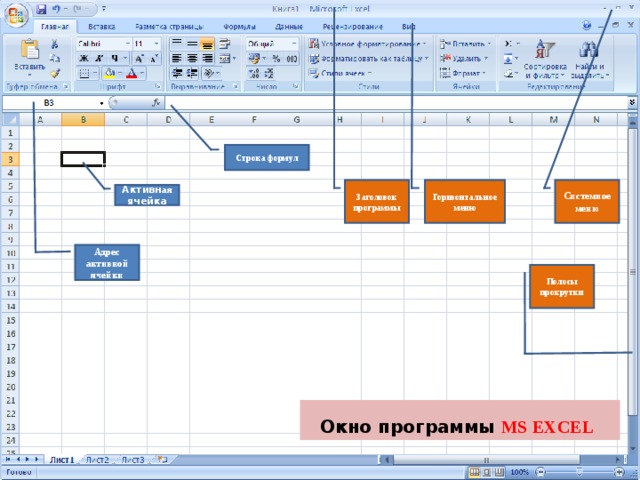Apply the red font color
The width and height of the screenshot is (640, 480).
coord(131,73)
